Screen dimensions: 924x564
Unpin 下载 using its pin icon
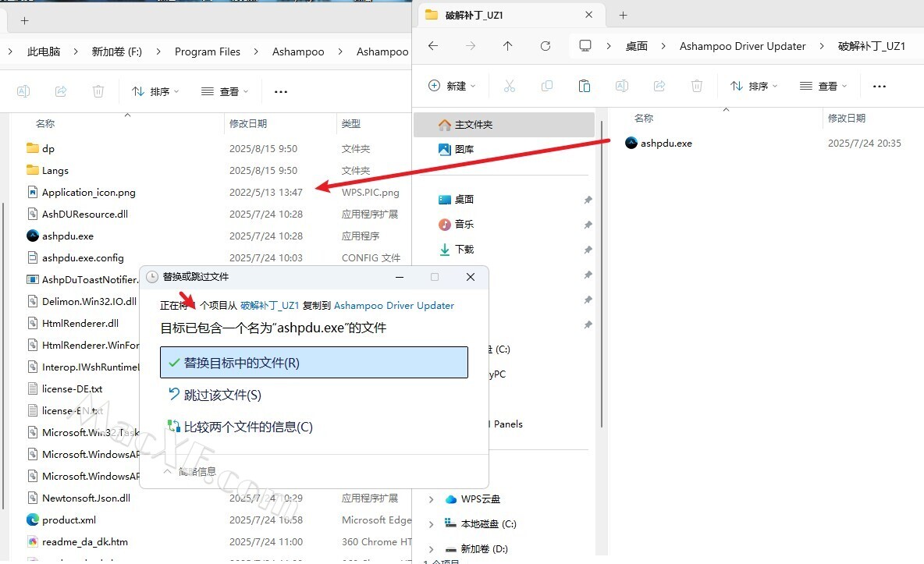click(588, 250)
